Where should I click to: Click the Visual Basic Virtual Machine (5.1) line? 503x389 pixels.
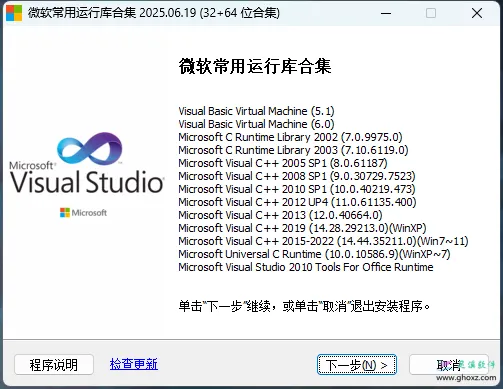tap(256, 111)
